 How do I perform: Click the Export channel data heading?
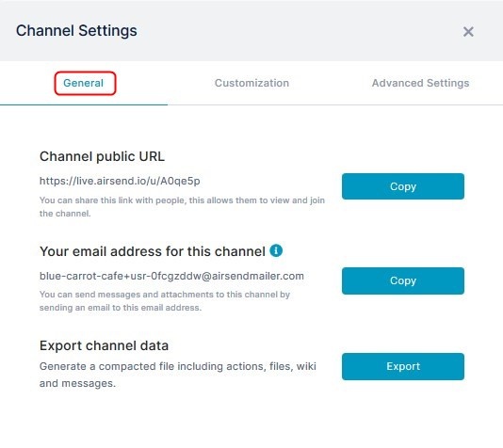click(x=104, y=345)
